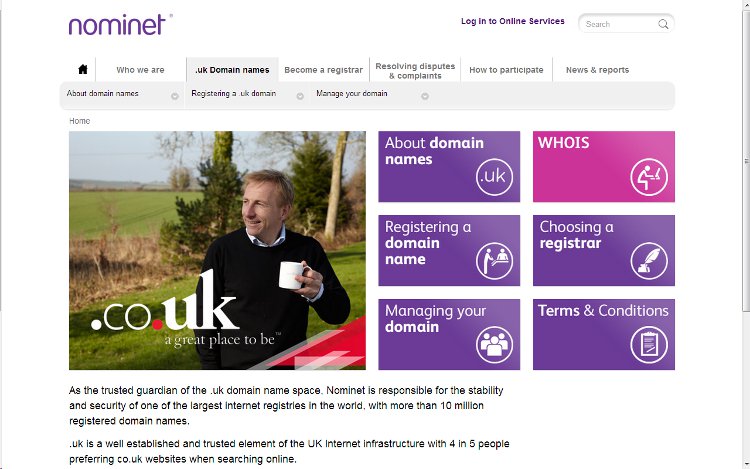Expand the Registering a .uk domain arrow
The width and height of the screenshot is (750, 469).
300,96
